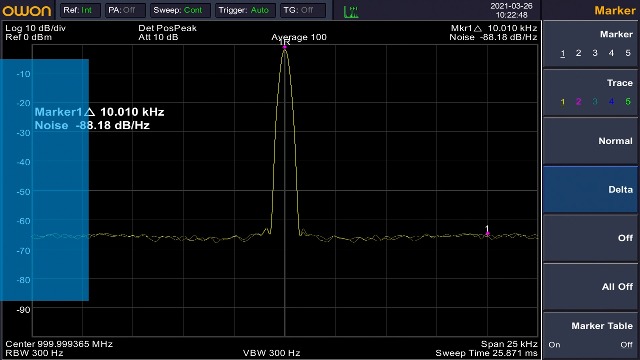640x360 pixels.
Task: Click the date and time display
Action: [x=511, y=11]
